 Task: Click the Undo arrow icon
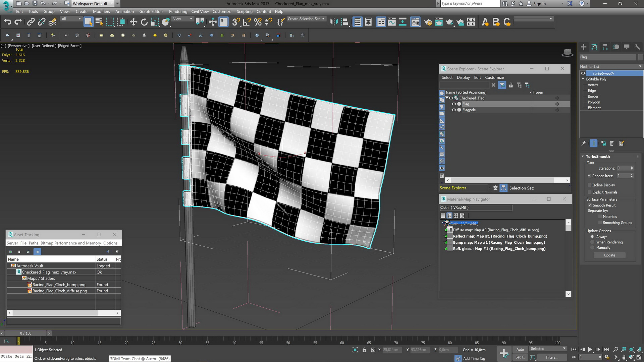coord(7,22)
